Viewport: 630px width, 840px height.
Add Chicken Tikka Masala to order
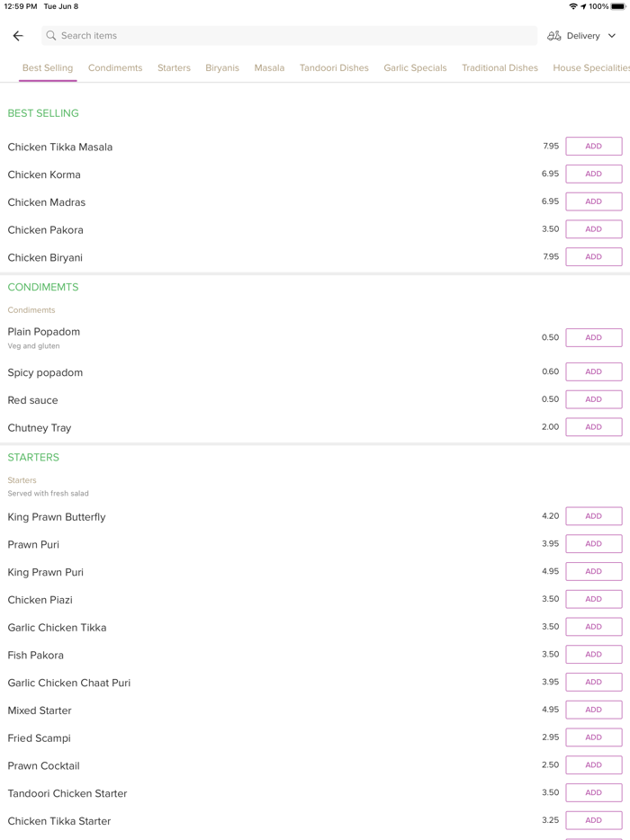(593, 147)
